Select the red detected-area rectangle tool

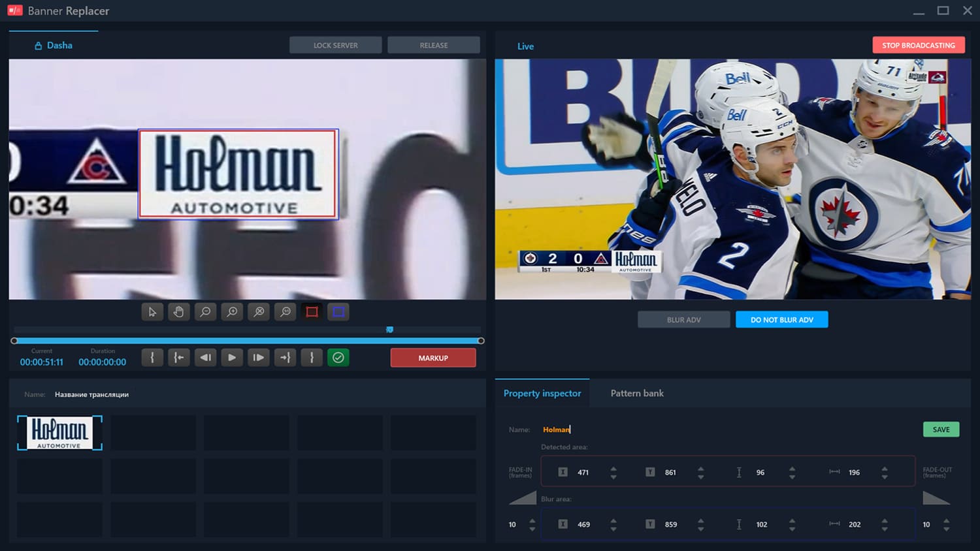312,312
